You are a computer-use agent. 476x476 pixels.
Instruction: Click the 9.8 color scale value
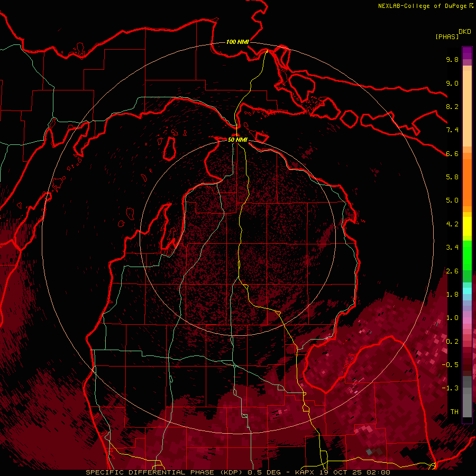coord(452,59)
